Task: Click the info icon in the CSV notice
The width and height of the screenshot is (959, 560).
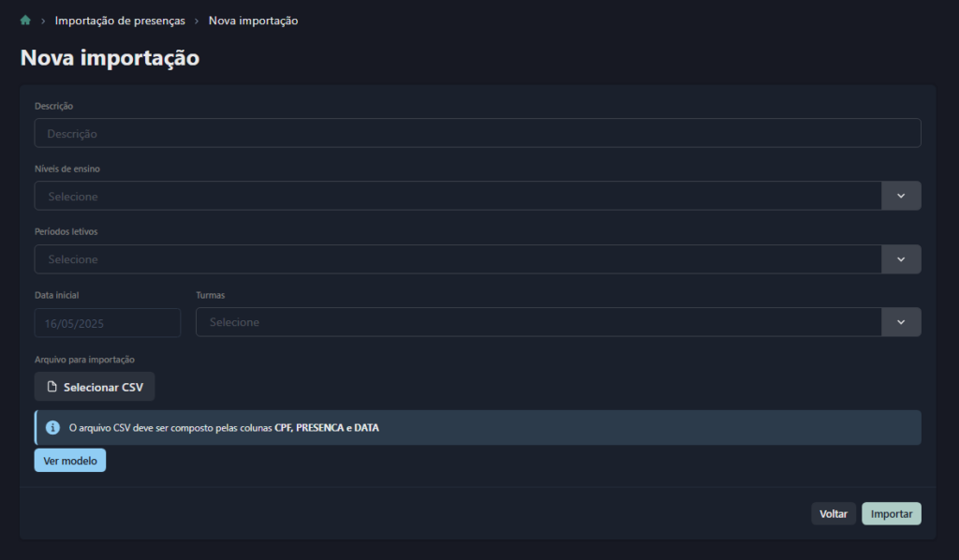Action: click(x=53, y=427)
